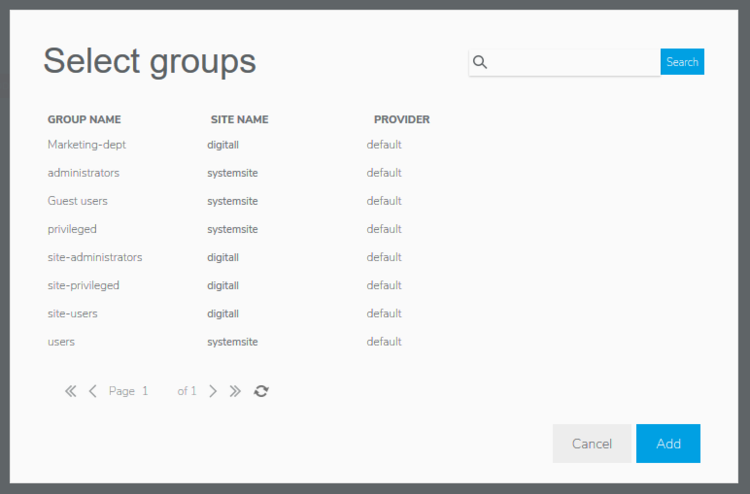Click default provider in site-users row

click(384, 314)
